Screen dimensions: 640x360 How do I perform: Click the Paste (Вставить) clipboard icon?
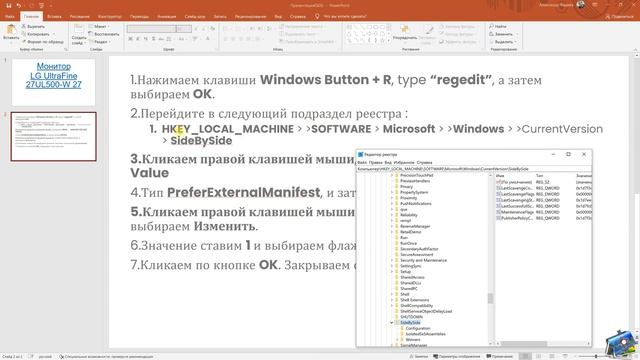[x=11, y=30]
